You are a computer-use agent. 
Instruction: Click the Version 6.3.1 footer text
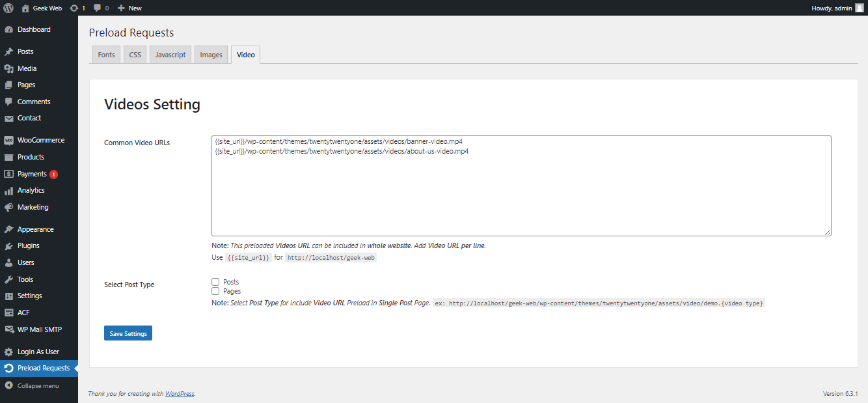[x=841, y=394]
